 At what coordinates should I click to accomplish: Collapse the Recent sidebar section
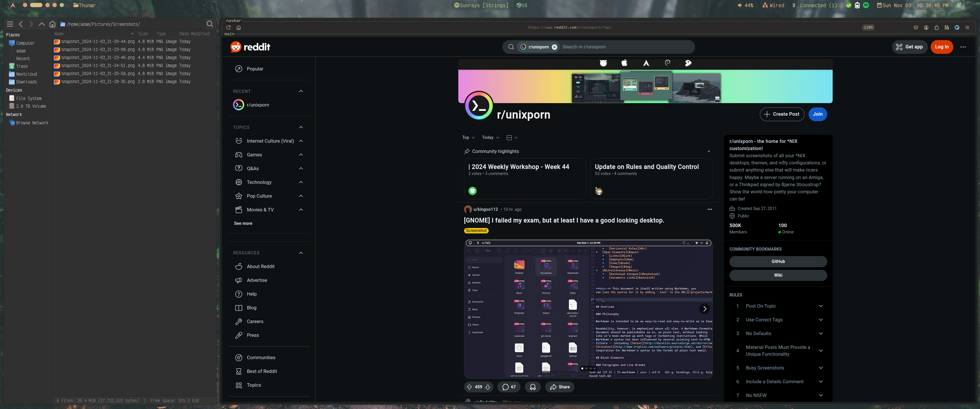(301, 91)
